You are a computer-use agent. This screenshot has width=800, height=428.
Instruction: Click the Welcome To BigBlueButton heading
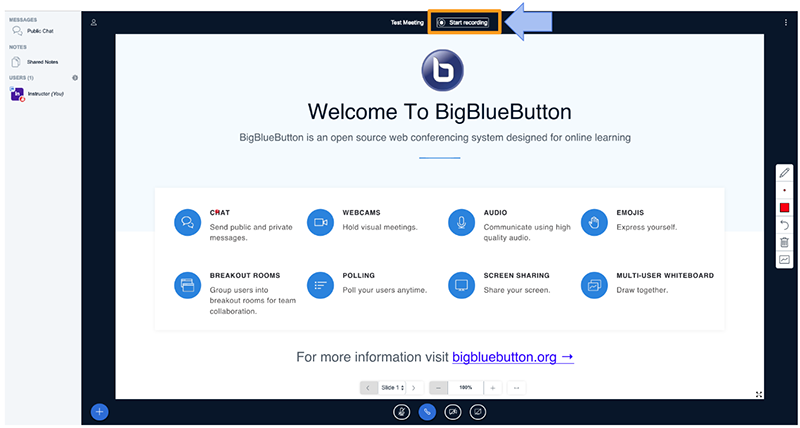point(440,112)
